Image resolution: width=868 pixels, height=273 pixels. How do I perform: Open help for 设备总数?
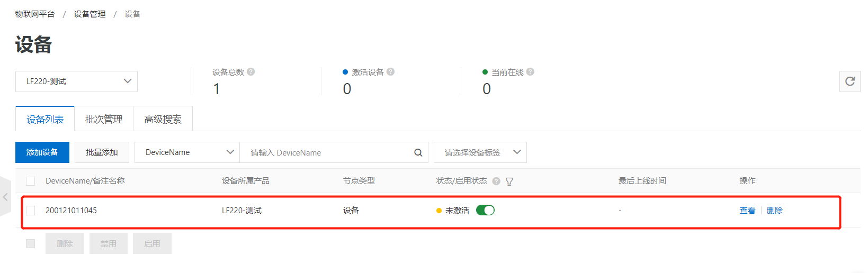[251, 72]
